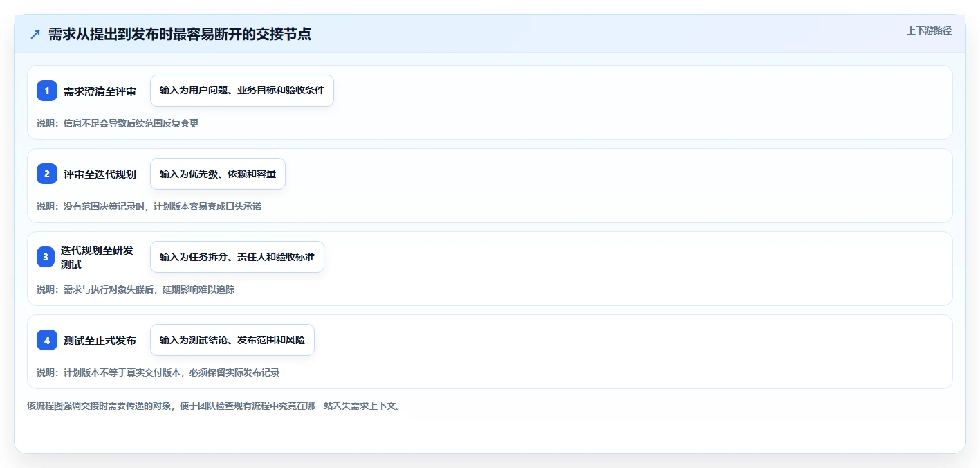
Task: Click the 上下游路径 label
Action: click(x=930, y=30)
